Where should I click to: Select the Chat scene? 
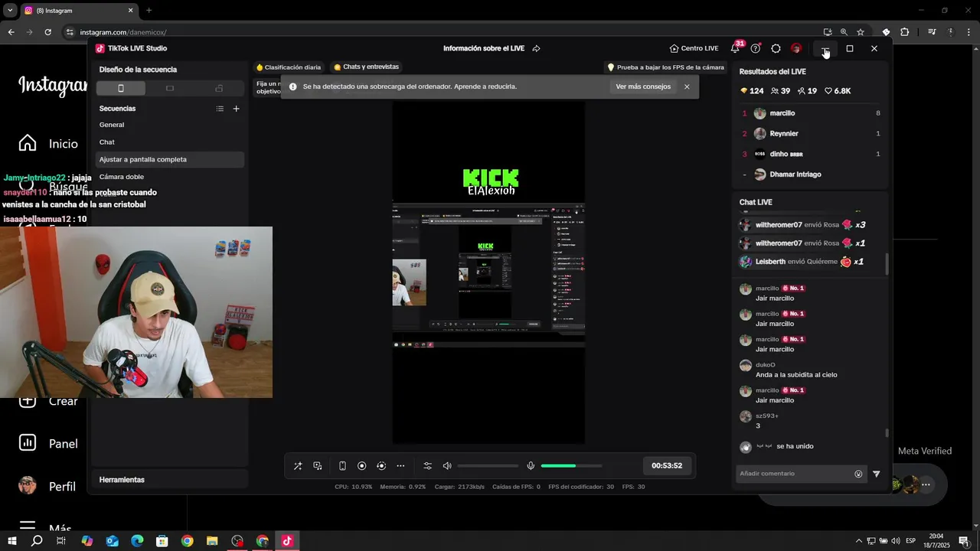pyautogui.click(x=170, y=142)
